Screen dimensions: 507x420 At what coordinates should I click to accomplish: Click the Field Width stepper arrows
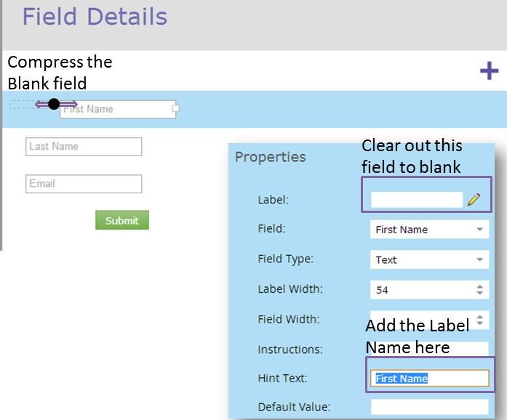tap(480, 320)
